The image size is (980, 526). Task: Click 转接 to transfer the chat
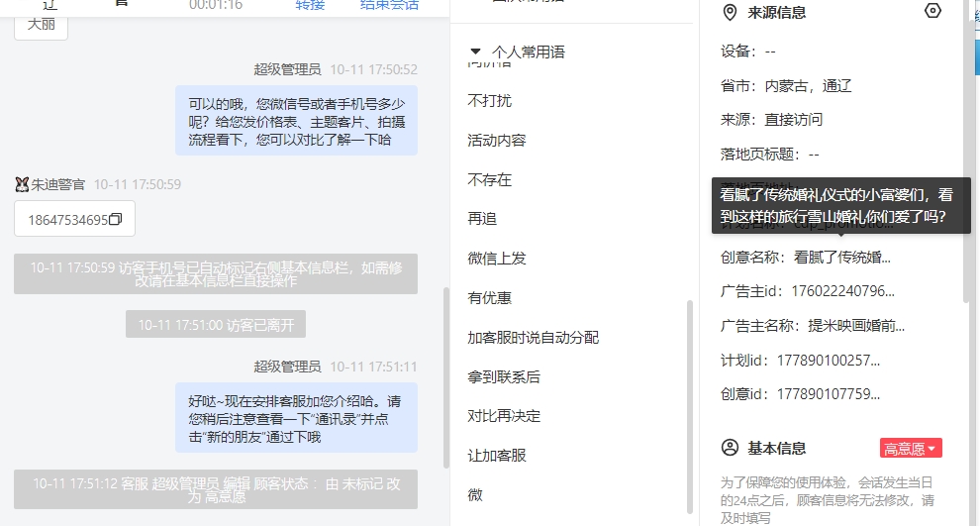tap(310, 5)
